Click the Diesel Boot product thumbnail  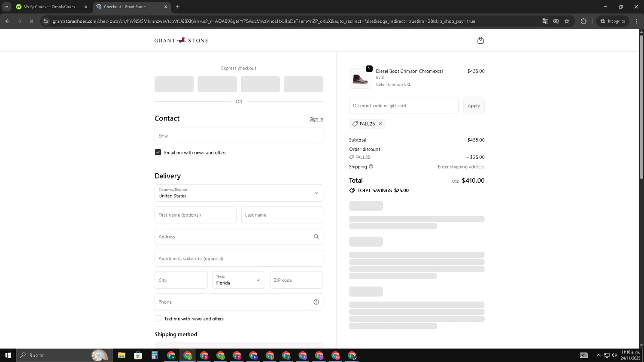click(x=360, y=78)
